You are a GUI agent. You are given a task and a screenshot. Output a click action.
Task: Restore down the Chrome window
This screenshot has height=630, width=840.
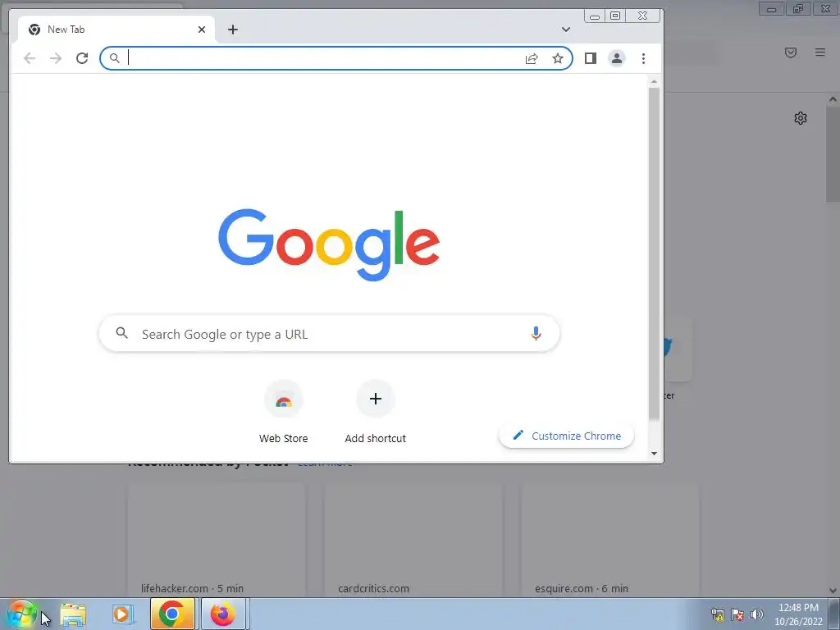tap(615, 16)
